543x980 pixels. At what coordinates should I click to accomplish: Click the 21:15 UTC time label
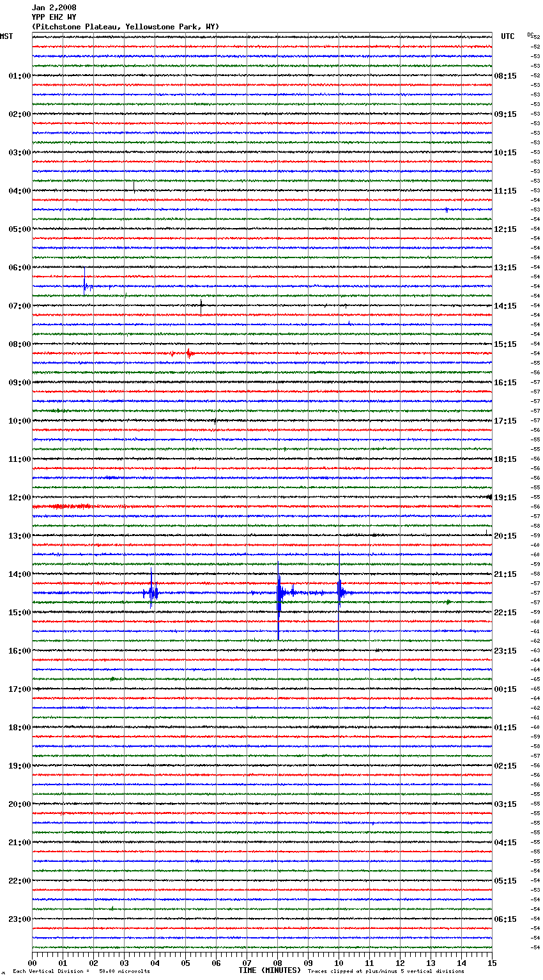pos(505,574)
